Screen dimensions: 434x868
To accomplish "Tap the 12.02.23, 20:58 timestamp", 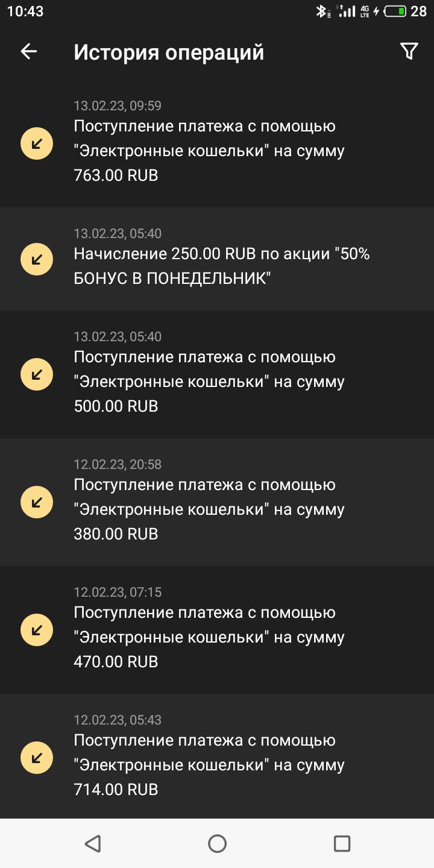I will pyautogui.click(x=118, y=464).
